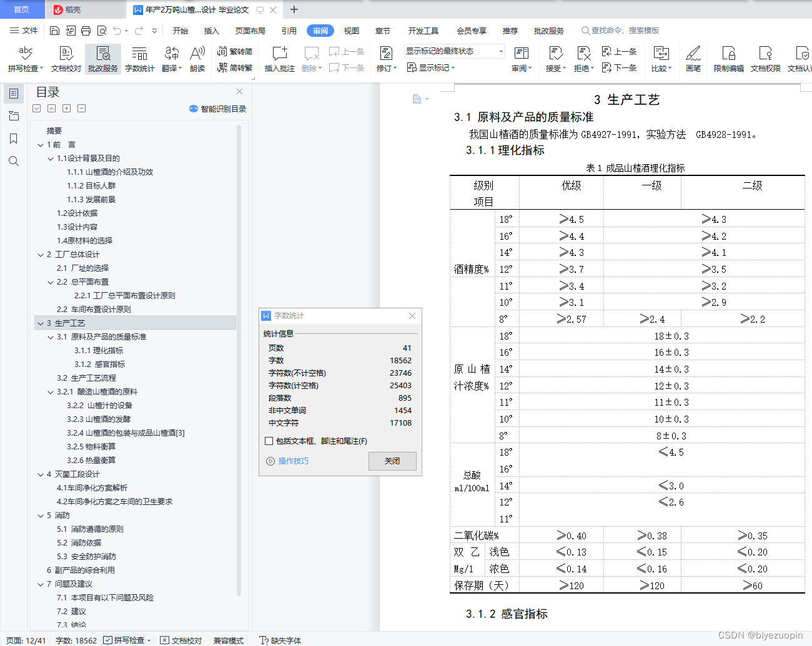Click the page options icon beside document

(x=420, y=99)
